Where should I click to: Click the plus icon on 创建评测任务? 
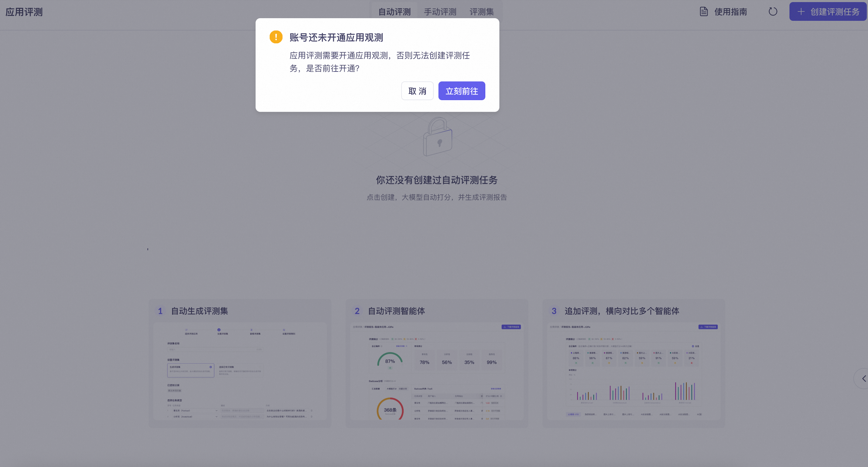coord(801,12)
